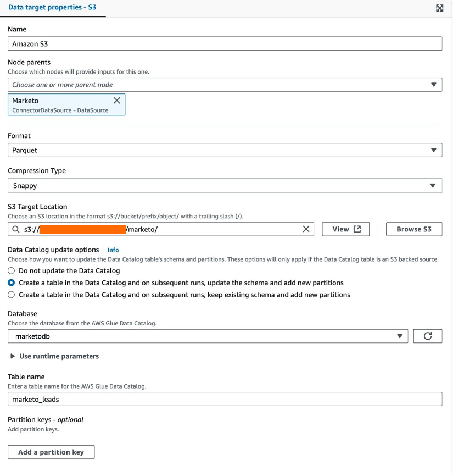Screen dimensions: 453x476
Task: Clear the S3 Target Location field
Action: 306,229
